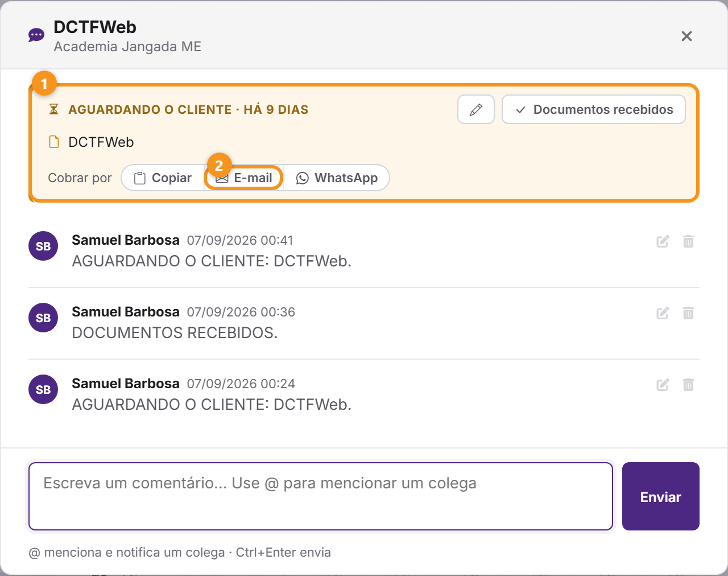Mark Documentos recebidos

pos(594,109)
